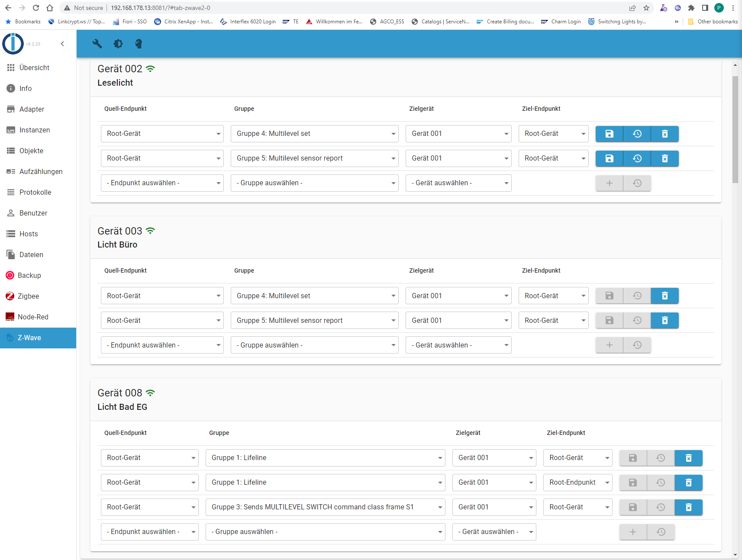Open Gerät 002 Gruppe auswählen dropdown
Viewport: 742px width, 560px height.
315,183
